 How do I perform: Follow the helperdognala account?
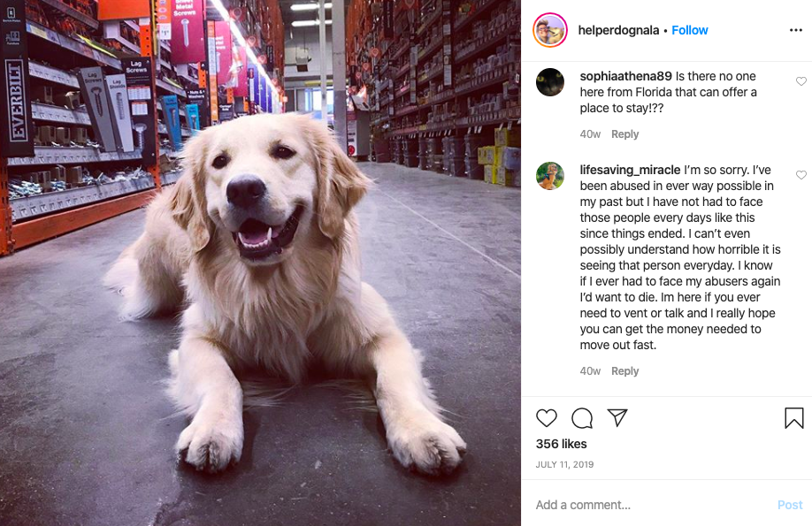click(690, 30)
